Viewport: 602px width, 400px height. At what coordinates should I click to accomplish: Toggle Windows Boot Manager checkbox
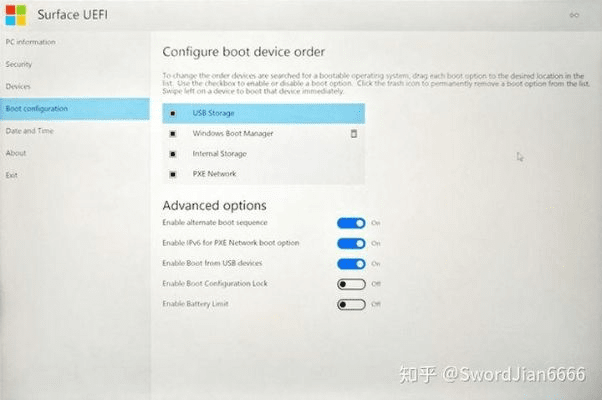pyautogui.click(x=173, y=134)
